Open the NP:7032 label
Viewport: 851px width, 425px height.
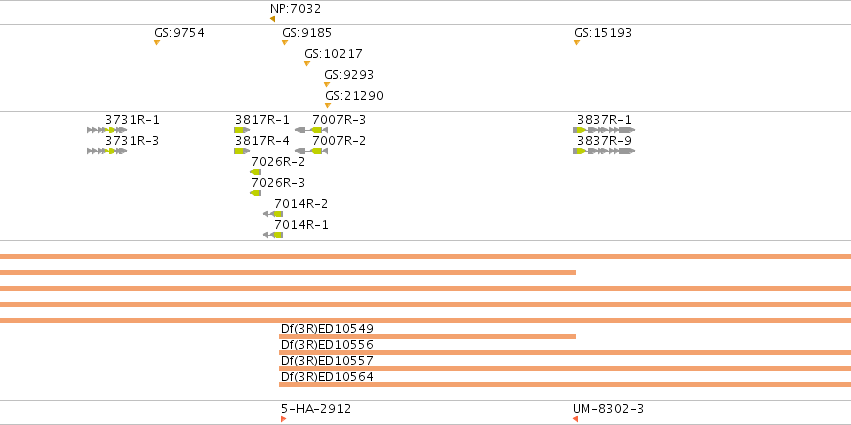tap(295, 9)
